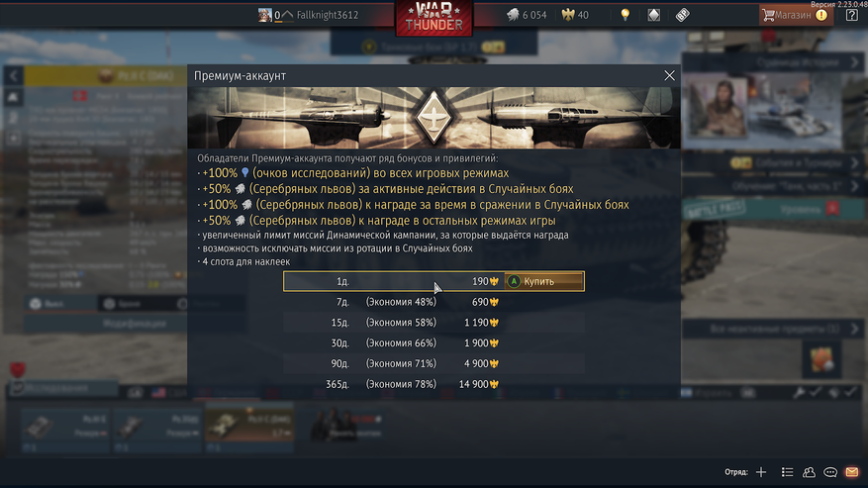This screenshot has width=868, height=488.
Task: Open the mail envelope icon
Action: click(852, 472)
